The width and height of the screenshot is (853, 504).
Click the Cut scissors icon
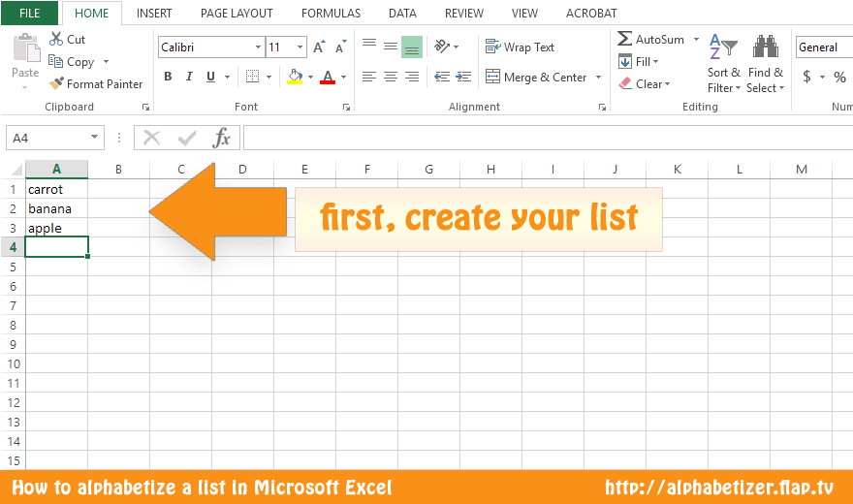click(56, 39)
